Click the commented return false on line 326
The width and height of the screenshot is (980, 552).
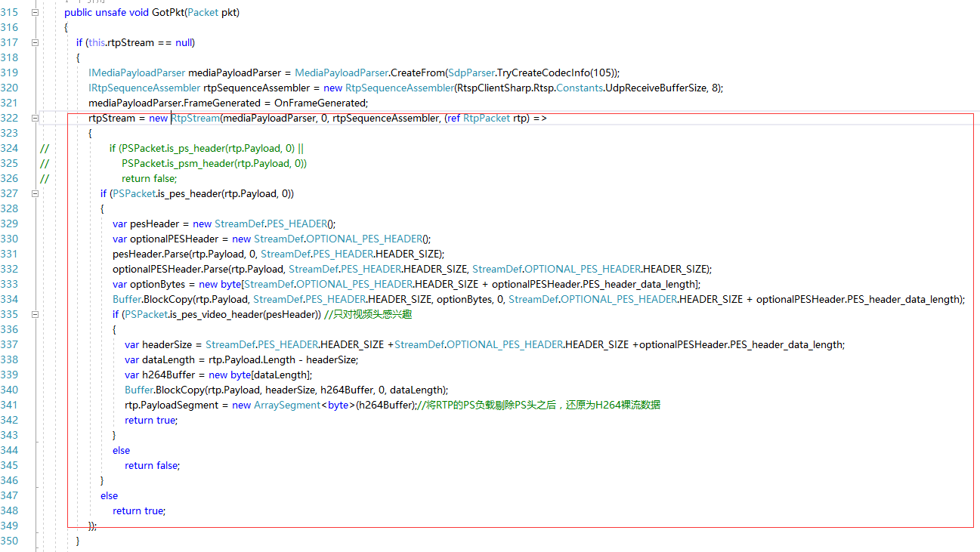149,178
